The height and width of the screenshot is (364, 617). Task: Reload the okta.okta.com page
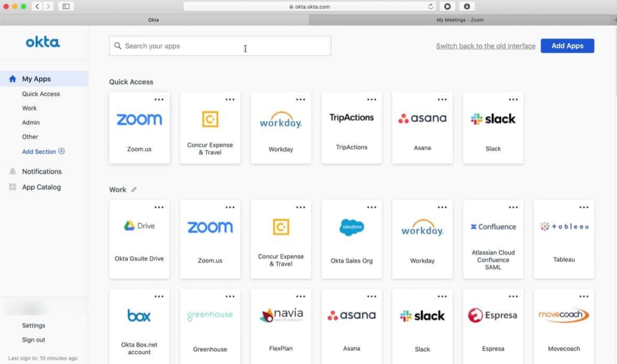point(430,6)
